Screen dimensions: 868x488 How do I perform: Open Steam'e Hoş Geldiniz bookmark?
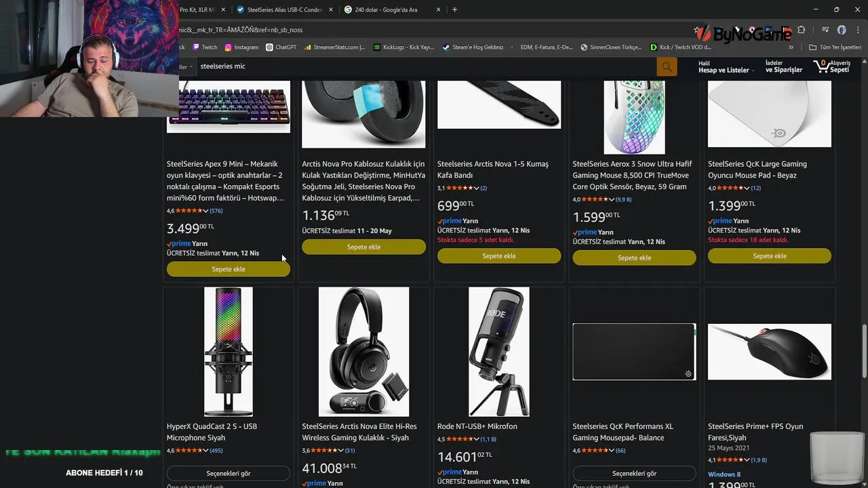click(473, 47)
